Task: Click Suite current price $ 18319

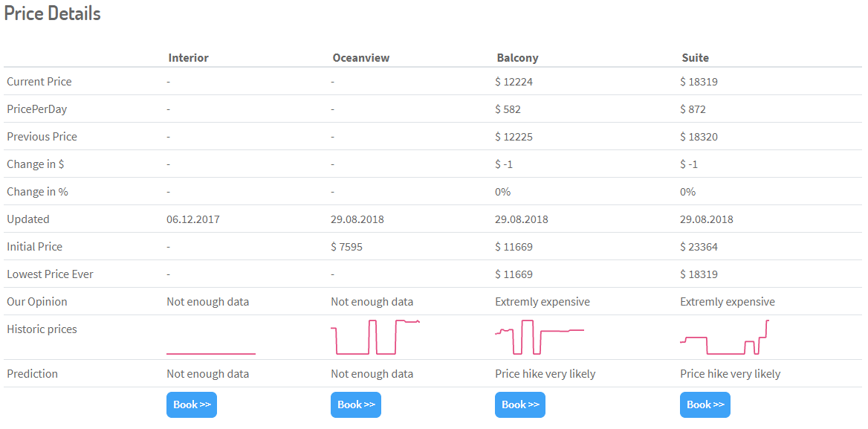Action: (x=699, y=82)
